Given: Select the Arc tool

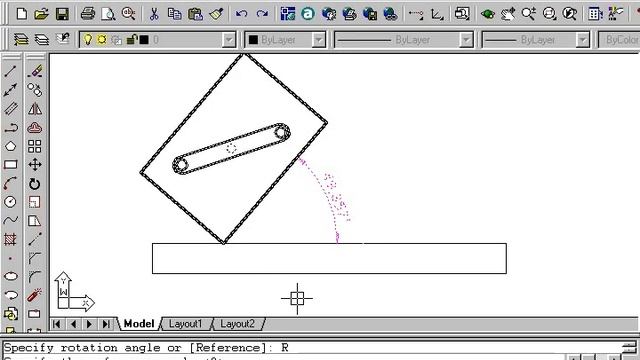Looking at the screenshot, I should (x=10, y=184).
